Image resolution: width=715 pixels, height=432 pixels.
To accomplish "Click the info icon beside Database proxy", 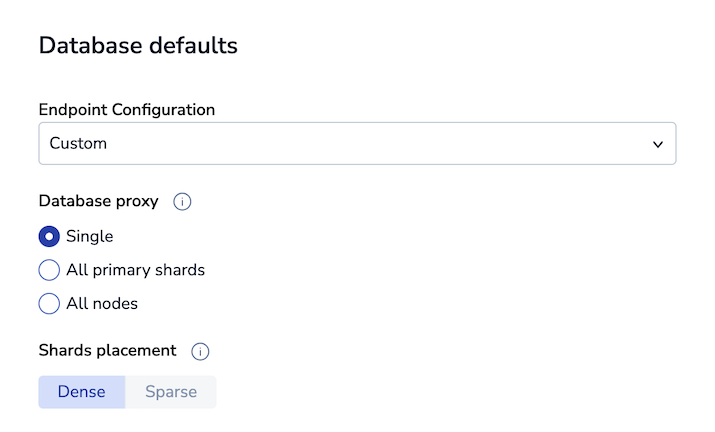I will [x=182, y=202].
